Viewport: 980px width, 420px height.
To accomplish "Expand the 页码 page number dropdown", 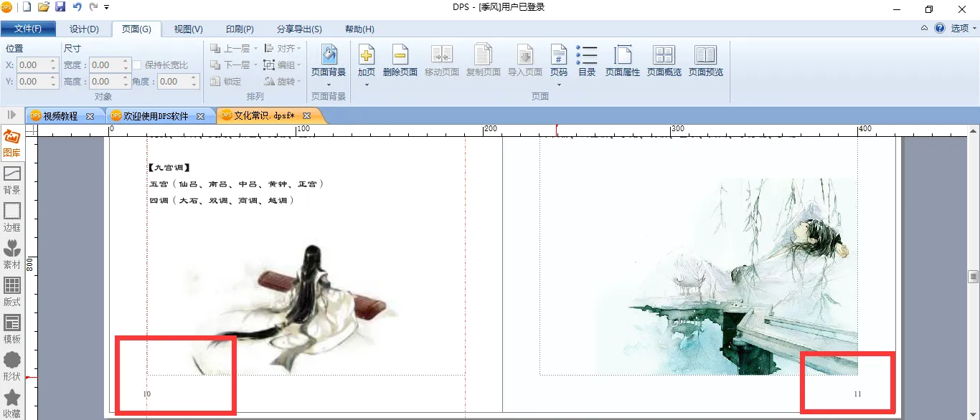I will coord(558,85).
